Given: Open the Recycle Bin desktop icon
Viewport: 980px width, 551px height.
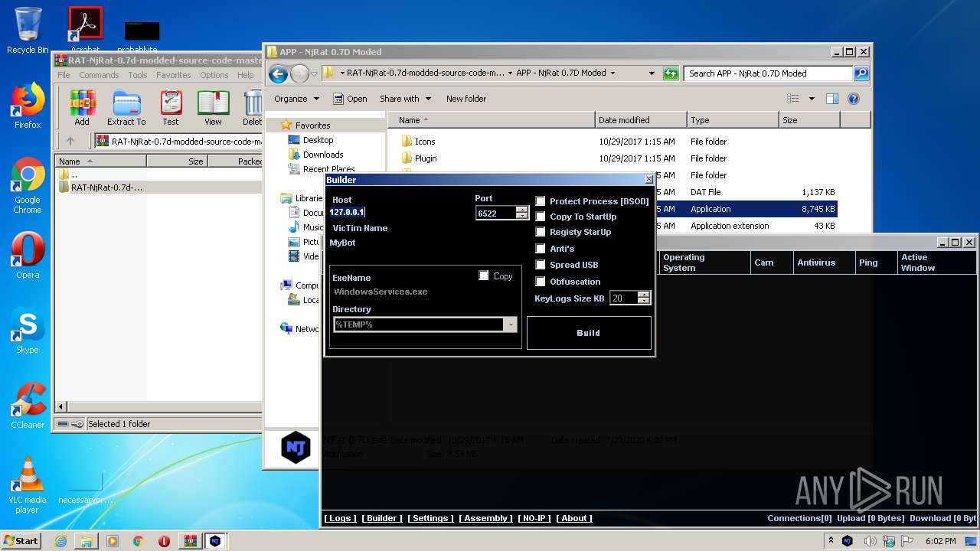Looking at the screenshot, I should [x=28, y=31].
